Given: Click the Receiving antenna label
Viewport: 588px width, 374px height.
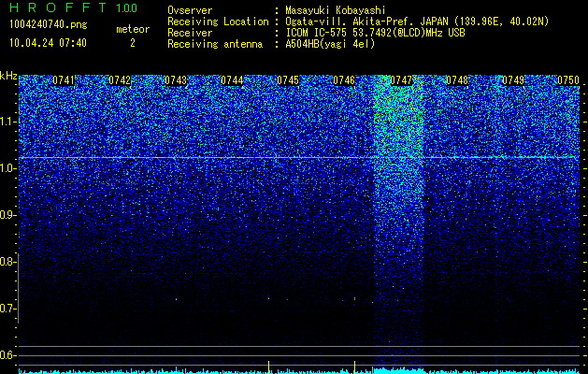Looking at the screenshot, I should 215,44.
